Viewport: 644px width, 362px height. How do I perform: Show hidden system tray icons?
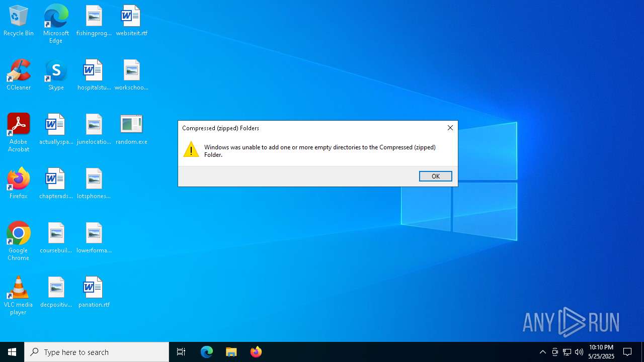click(542, 352)
